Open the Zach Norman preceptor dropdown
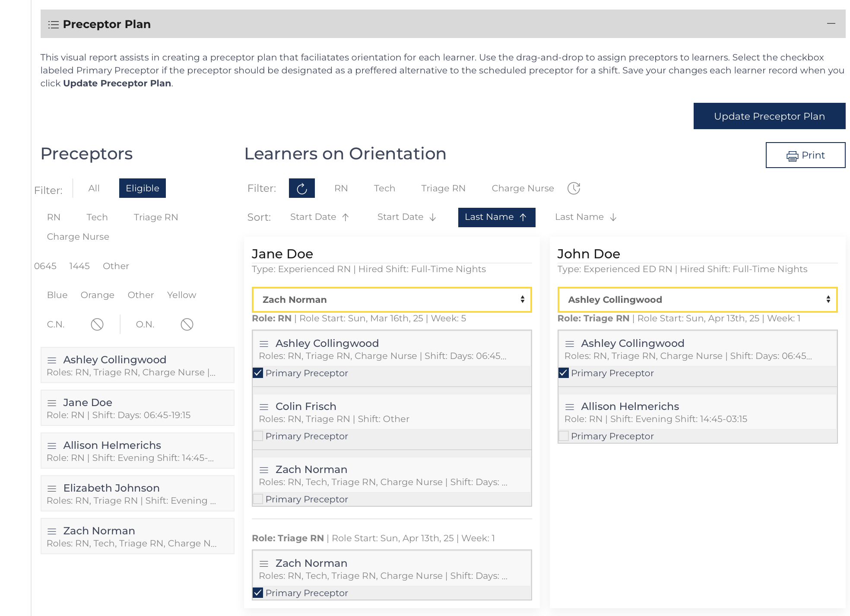 pos(392,300)
